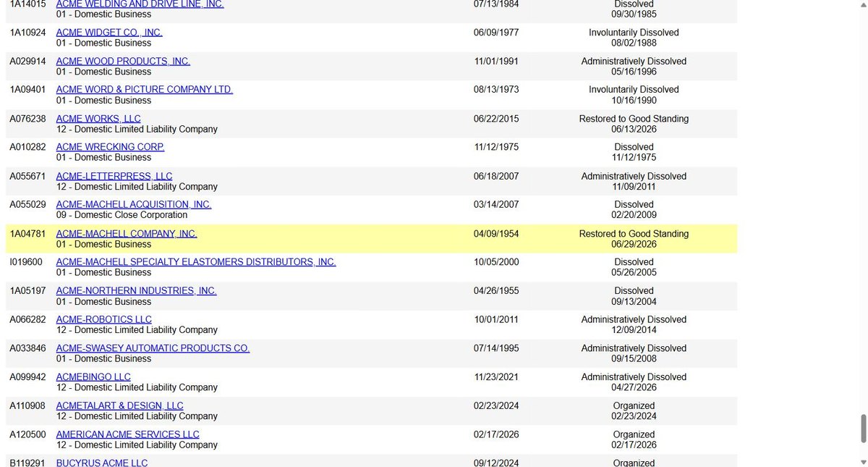The width and height of the screenshot is (868, 467).
Task: Select entity ID A029914
Action: pyautogui.click(x=27, y=62)
